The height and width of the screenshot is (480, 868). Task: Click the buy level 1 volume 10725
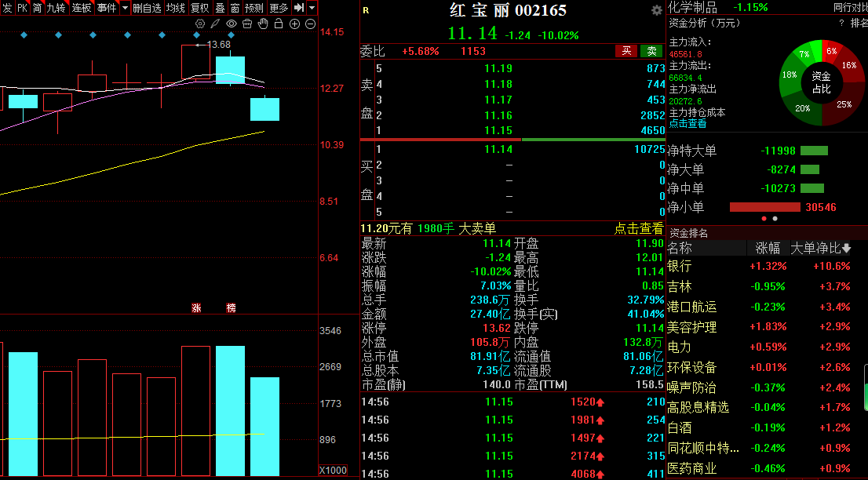click(x=649, y=149)
